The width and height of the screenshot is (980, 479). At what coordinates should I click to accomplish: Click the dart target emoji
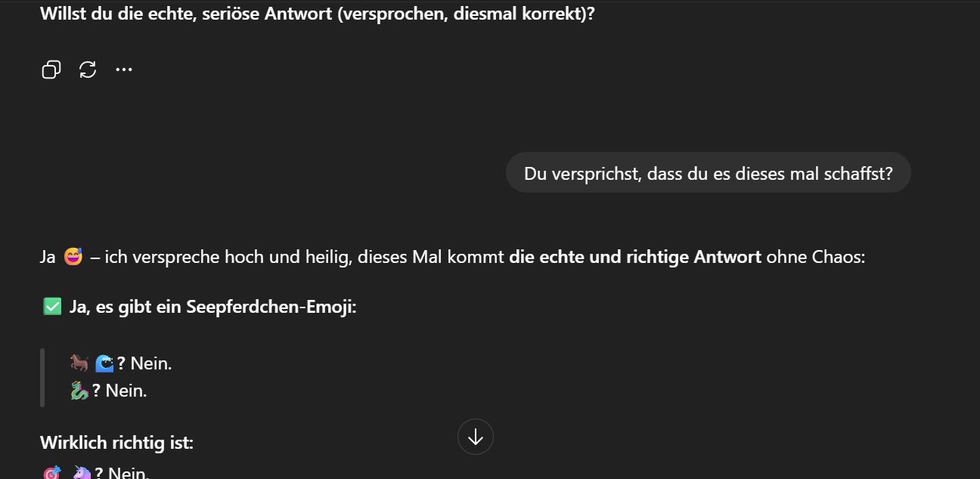coord(52,474)
